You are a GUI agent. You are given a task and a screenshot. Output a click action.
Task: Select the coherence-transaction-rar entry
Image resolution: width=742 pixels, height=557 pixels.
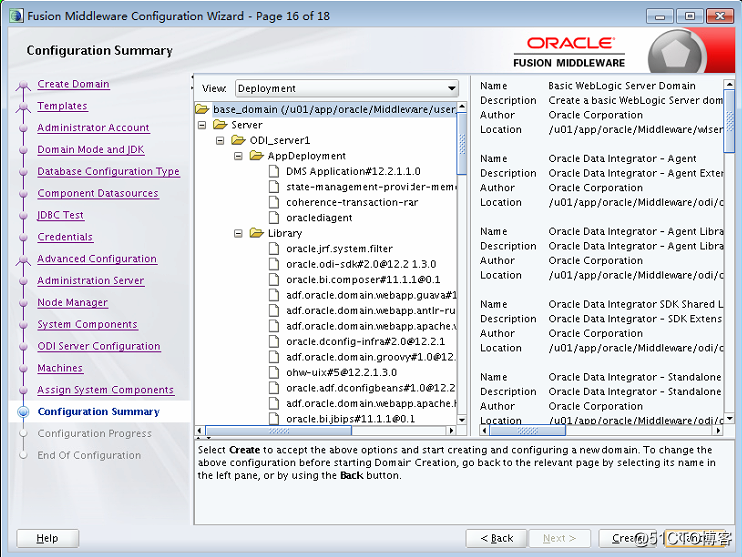(352, 202)
